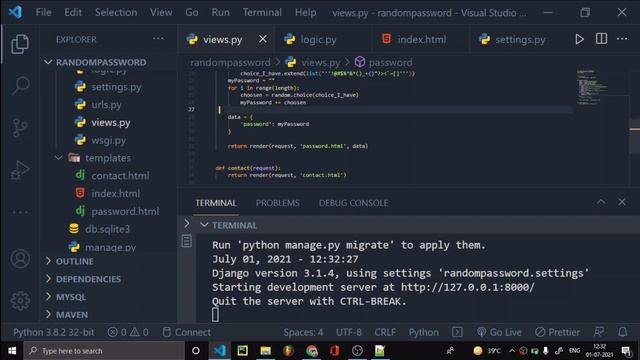Viewport: 640px width, 360px height.
Task: Open the Search view in activity bar
Action: coord(20,86)
